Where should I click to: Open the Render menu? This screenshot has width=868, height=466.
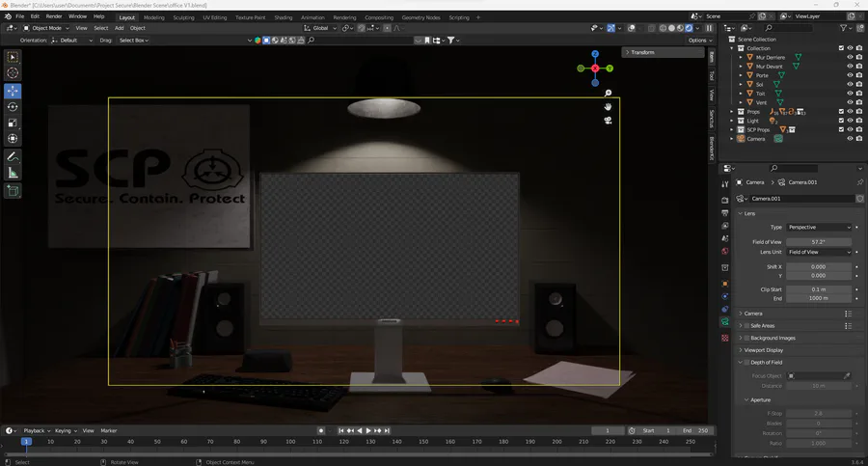pos(54,16)
